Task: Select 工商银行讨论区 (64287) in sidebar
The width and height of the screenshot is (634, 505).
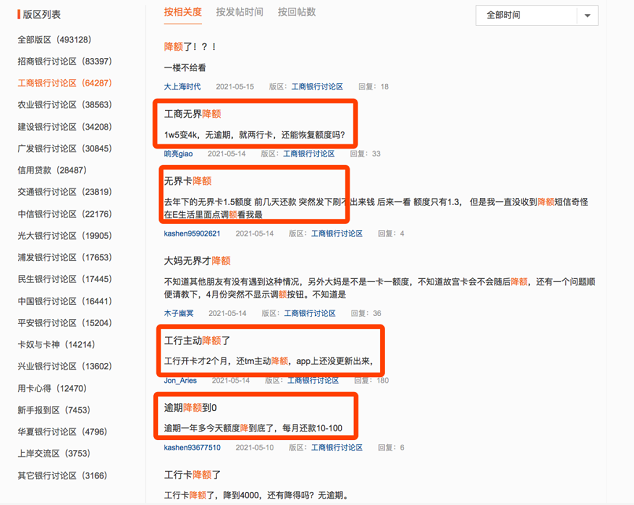Action: [65, 83]
